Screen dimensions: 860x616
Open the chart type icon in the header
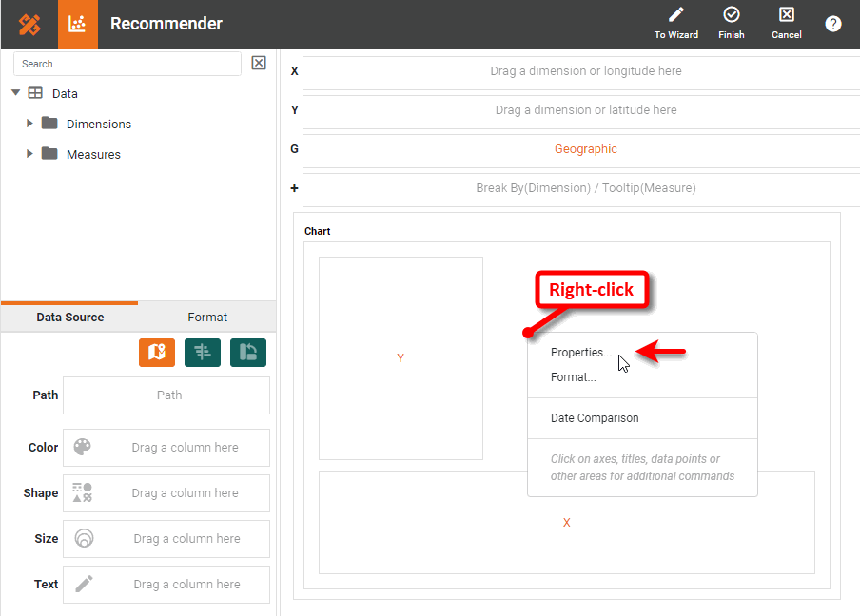coord(77,24)
